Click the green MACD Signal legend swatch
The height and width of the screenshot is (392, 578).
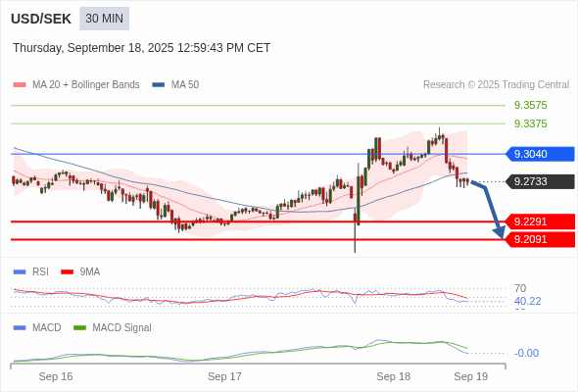(x=80, y=328)
